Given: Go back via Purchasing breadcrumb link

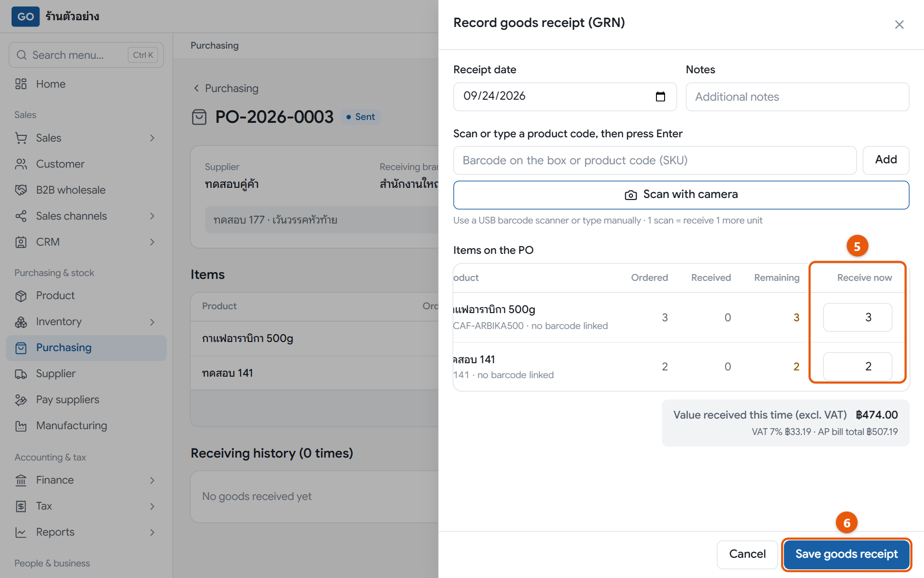Looking at the screenshot, I should click(226, 89).
